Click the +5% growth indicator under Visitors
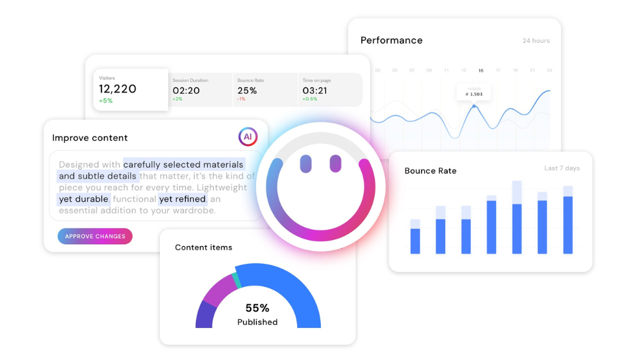Viewport: 628px width, 364px height. 104,99
